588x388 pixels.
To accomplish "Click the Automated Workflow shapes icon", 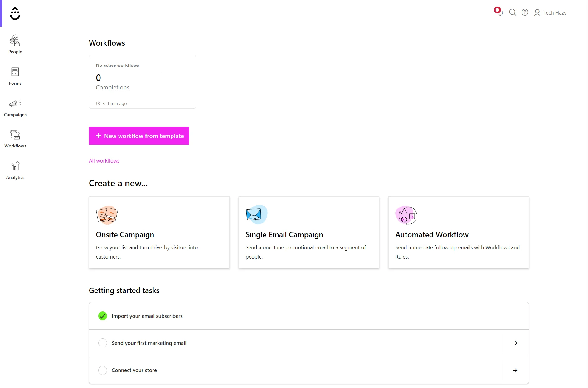I will (x=406, y=215).
